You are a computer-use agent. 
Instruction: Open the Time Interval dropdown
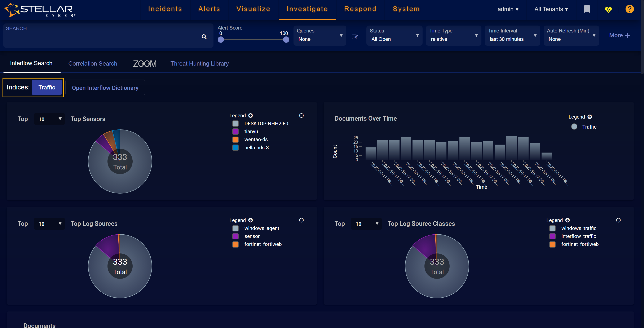[512, 35]
